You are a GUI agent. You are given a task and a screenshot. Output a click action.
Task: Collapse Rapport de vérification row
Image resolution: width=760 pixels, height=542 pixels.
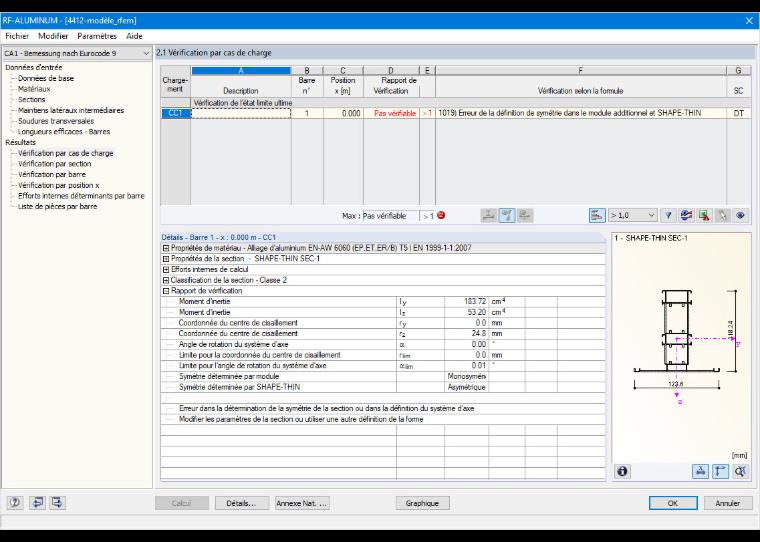pos(166,291)
